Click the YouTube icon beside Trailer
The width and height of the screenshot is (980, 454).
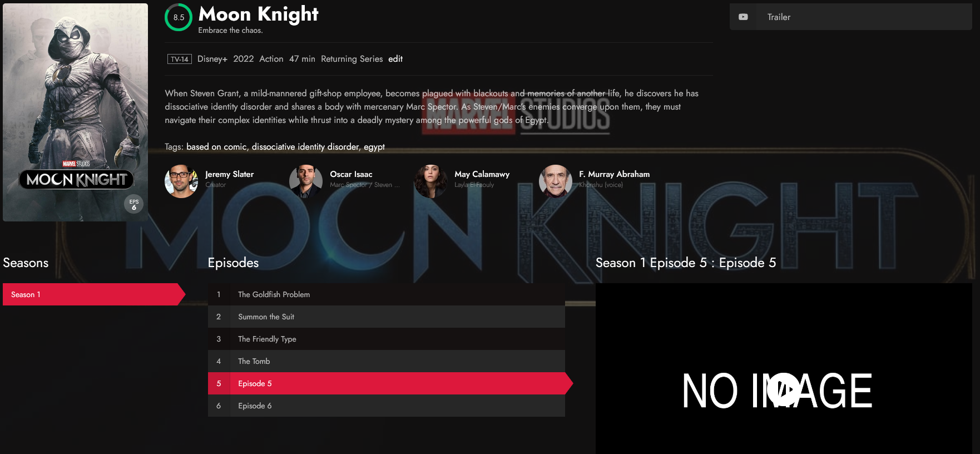point(743,17)
